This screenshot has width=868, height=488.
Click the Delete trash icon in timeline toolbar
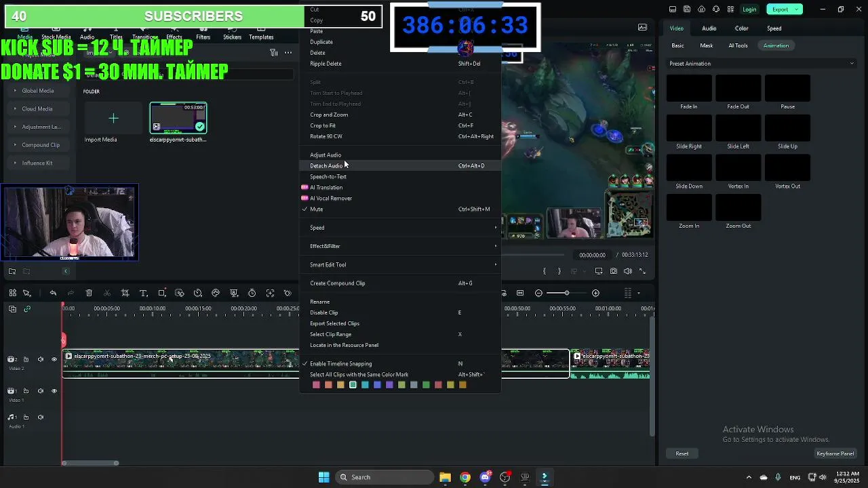[x=89, y=293]
